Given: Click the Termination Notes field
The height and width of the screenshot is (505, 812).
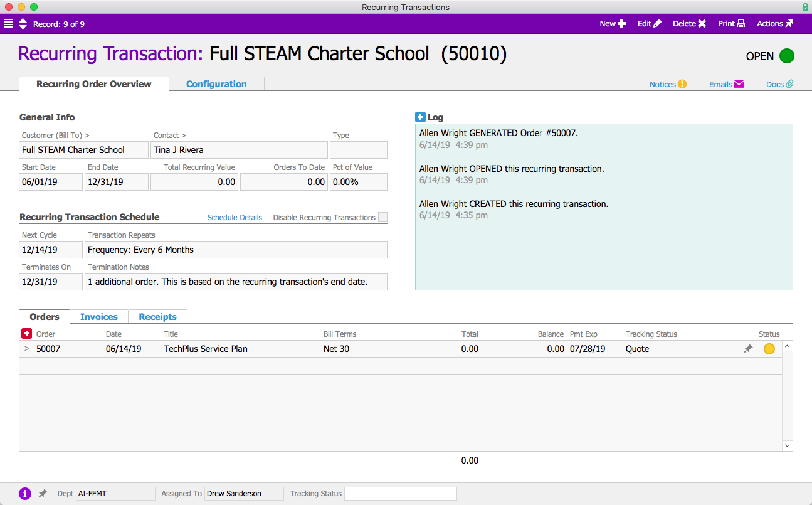Looking at the screenshot, I should [x=236, y=282].
